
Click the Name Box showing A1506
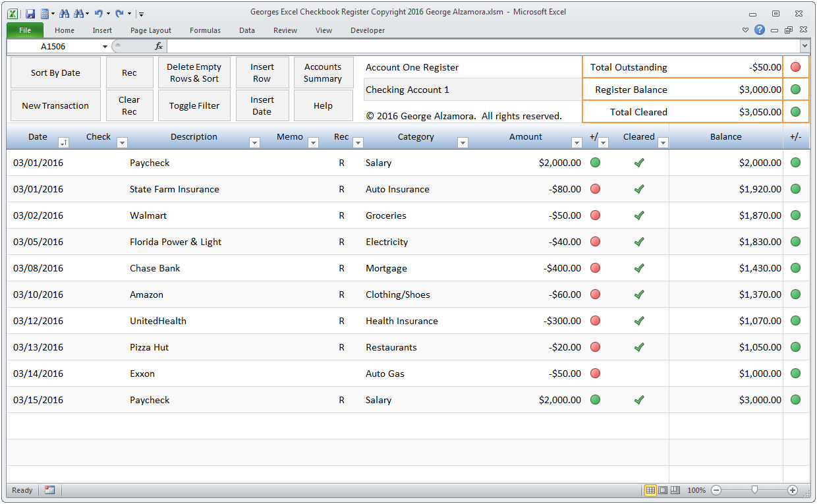54,47
